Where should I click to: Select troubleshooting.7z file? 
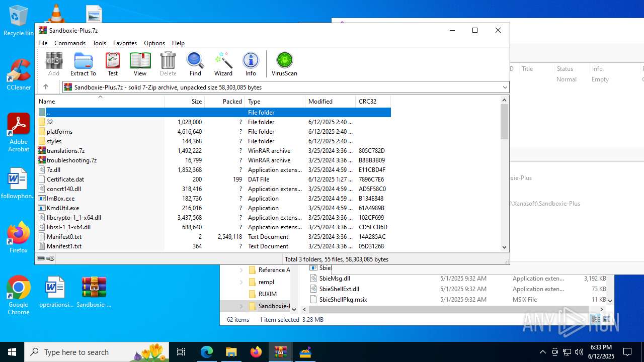213,160
